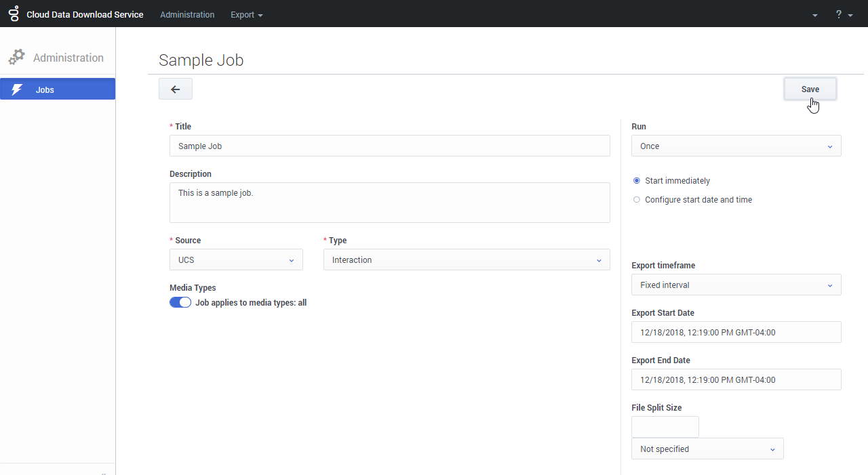Expand the Run dropdown set to Once
Image resolution: width=868 pixels, height=475 pixels.
coord(736,146)
